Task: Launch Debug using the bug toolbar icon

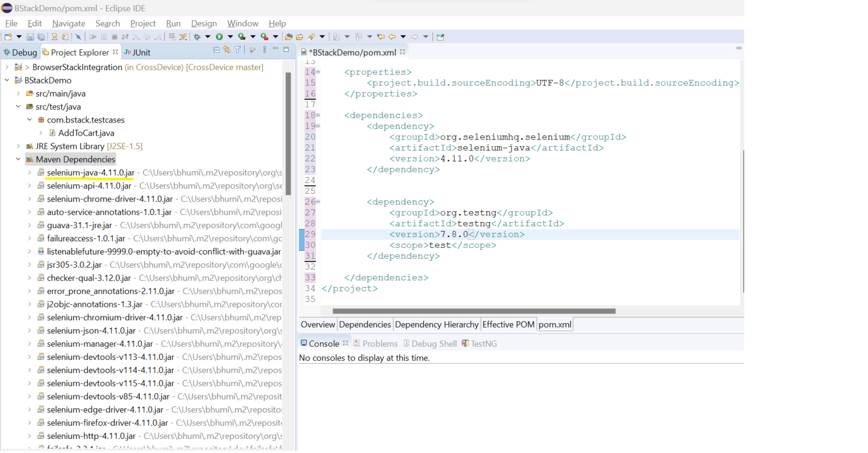Action: tap(198, 36)
